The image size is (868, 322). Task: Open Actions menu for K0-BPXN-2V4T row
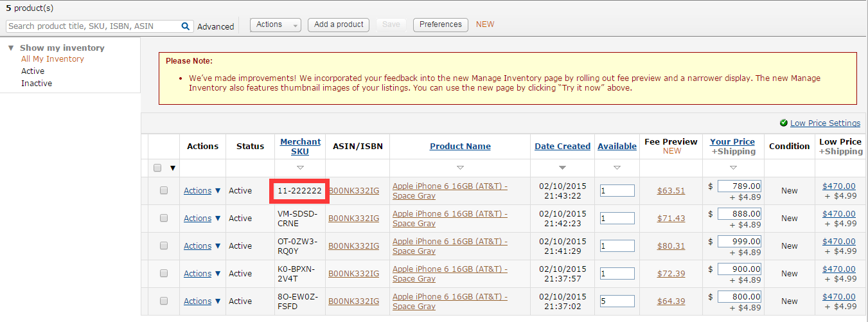pos(202,274)
